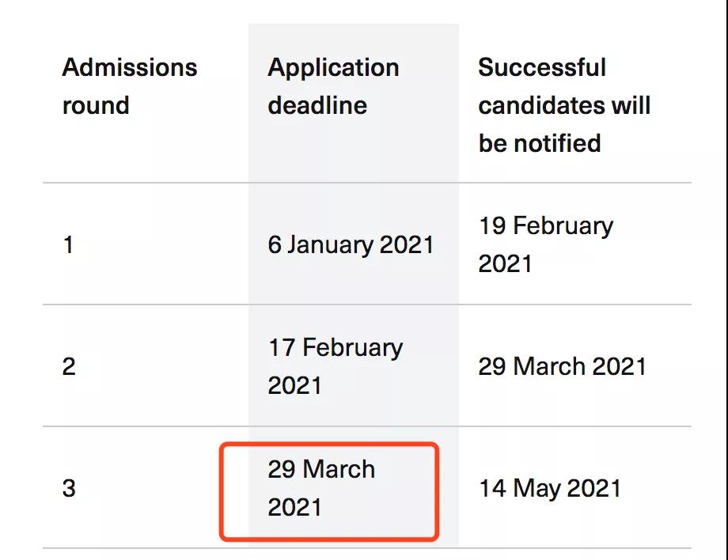728x560 pixels.
Task: Click the "Successful candidates will be notified" header
Action: [563, 105]
